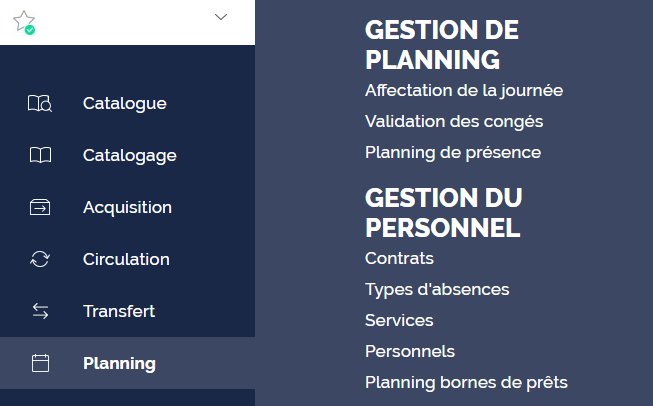
Task: Open Validation des congés link
Action: (x=454, y=122)
